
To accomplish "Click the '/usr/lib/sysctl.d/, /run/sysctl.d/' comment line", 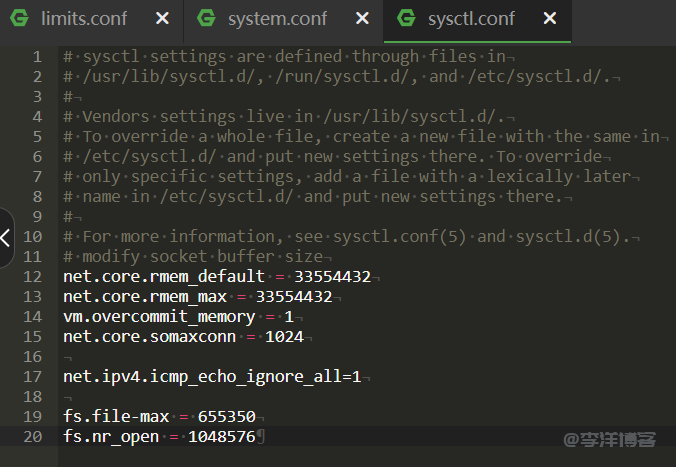I will (337, 77).
